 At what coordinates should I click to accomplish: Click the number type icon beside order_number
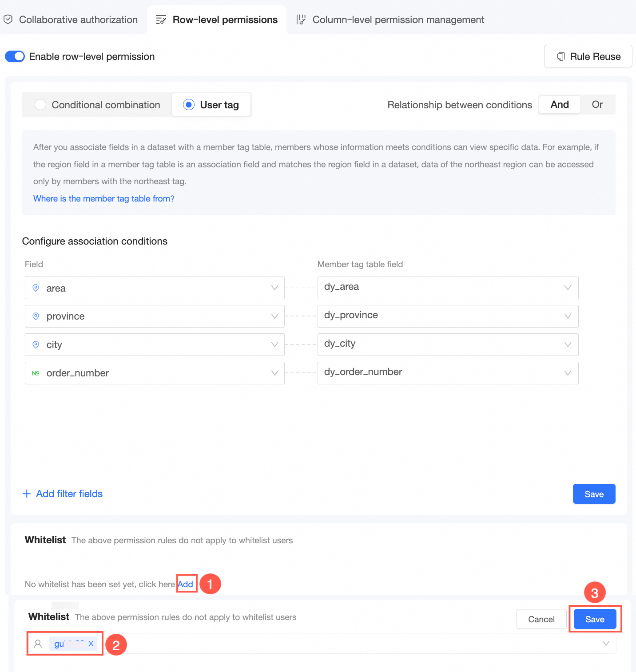tap(36, 373)
